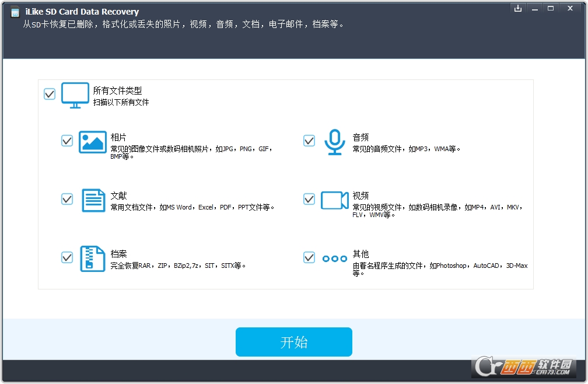Toggle the 文献 documents checkbox

(67, 199)
